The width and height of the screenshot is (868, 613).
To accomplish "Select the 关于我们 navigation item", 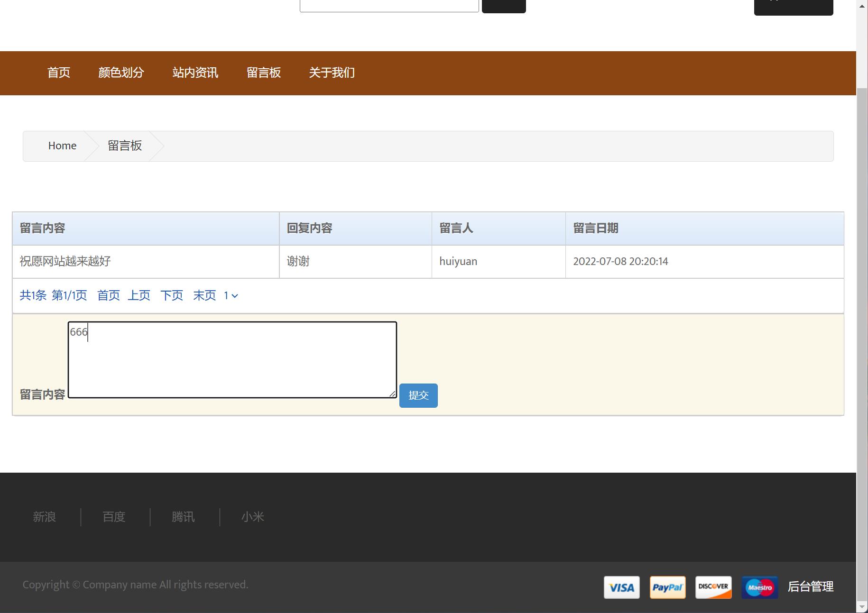I will (x=332, y=73).
